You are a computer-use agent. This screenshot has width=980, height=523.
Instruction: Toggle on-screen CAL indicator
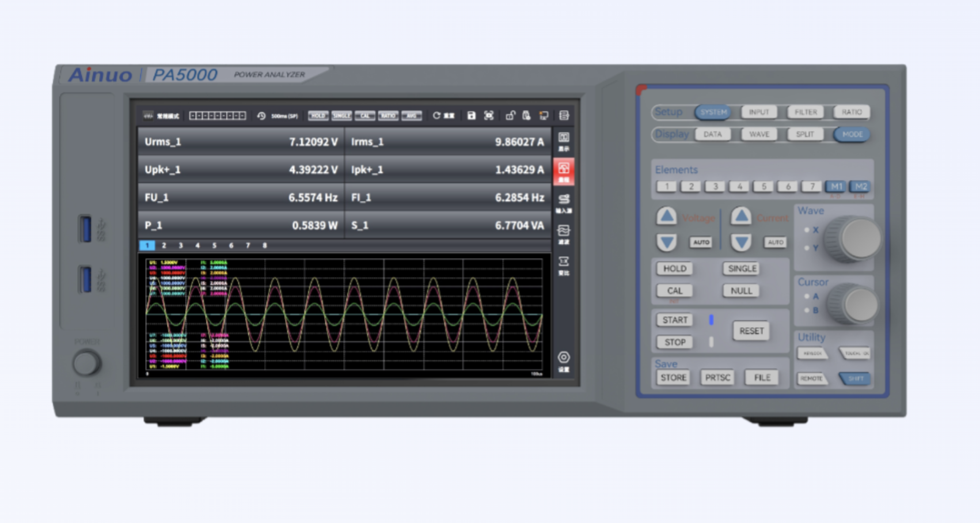364,116
